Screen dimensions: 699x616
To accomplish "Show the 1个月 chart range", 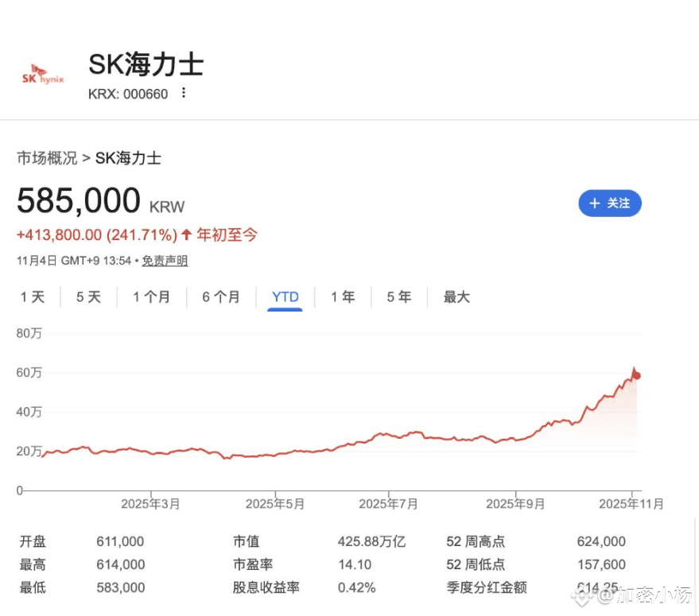I will click(x=151, y=297).
